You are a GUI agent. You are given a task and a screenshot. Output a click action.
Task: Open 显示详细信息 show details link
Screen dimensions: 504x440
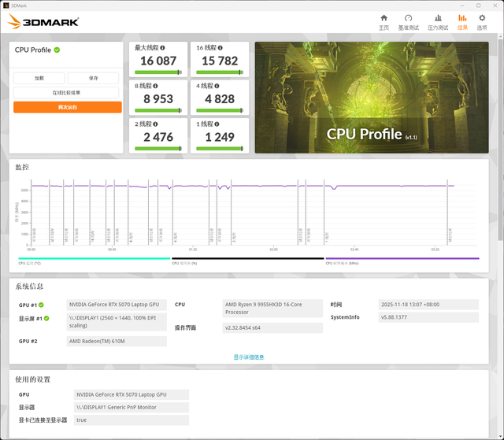249,357
